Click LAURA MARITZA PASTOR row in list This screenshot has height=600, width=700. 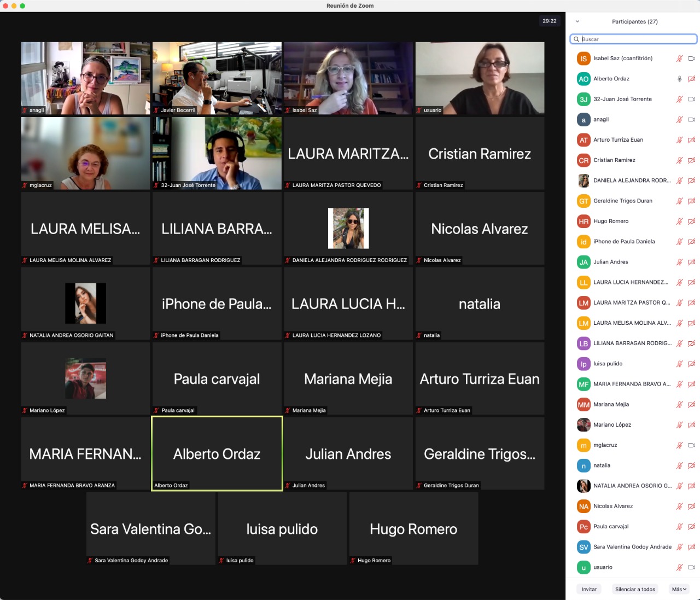pos(633,302)
